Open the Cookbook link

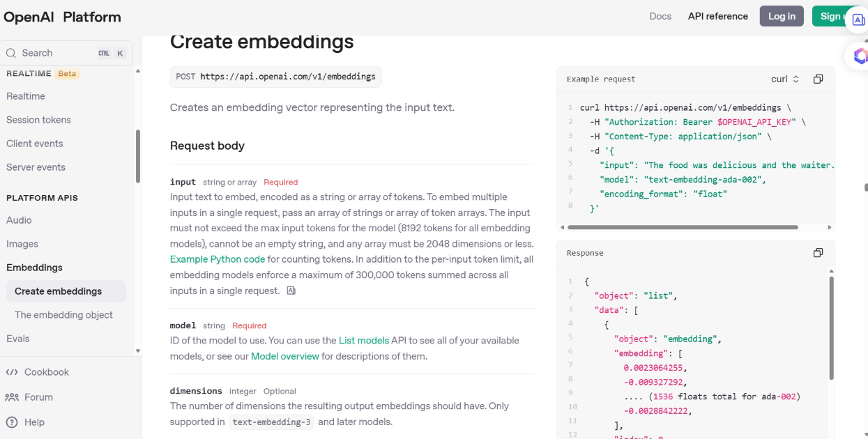47,372
